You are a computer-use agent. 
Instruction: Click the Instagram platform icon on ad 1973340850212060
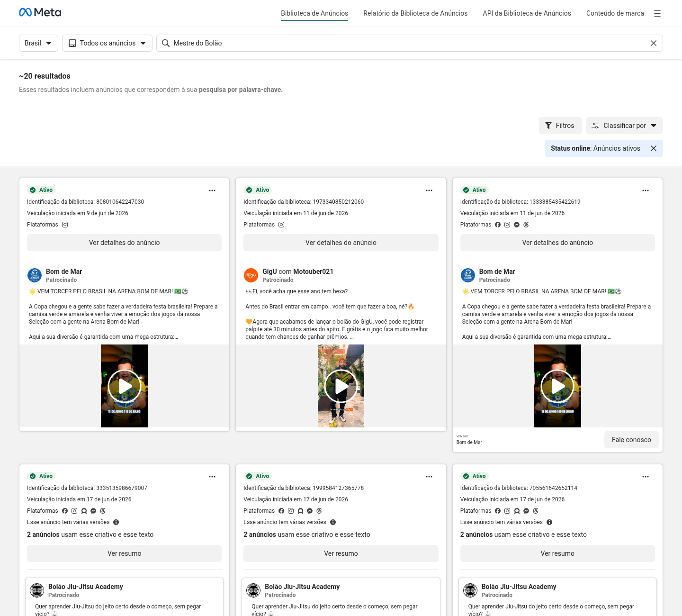(281, 225)
